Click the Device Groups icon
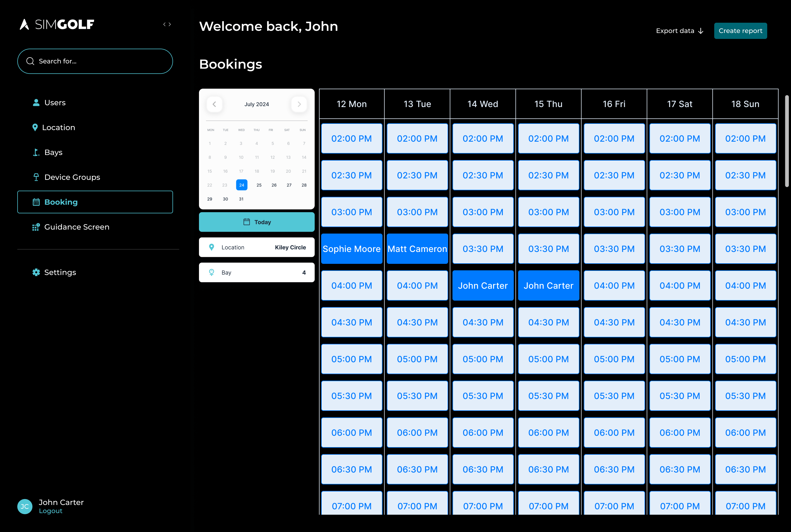This screenshot has width=791, height=532. click(x=36, y=177)
